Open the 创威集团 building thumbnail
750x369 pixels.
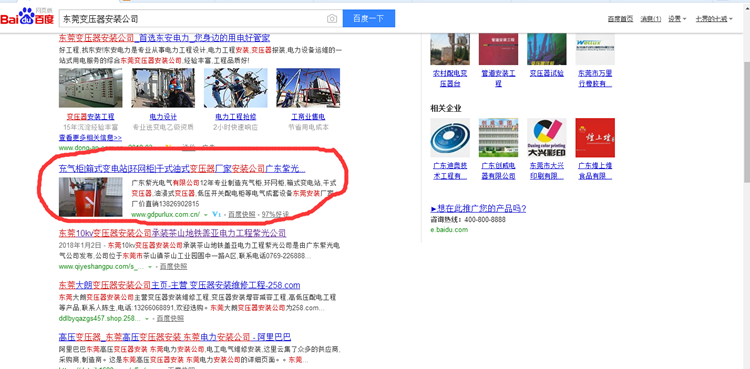pos(498,138)
